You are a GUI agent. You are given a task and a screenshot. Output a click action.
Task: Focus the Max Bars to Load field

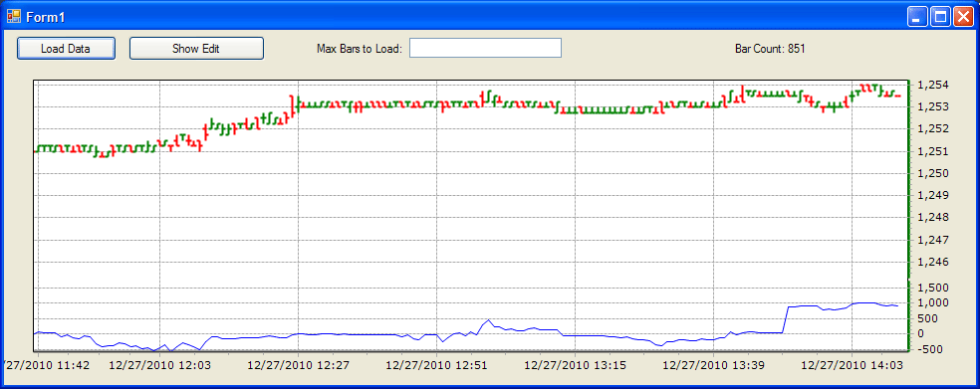pos(485,48)
